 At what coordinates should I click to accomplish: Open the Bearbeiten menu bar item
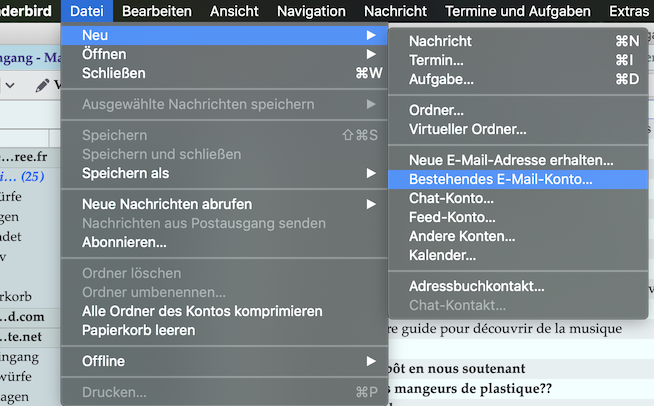click(x=165, y=11)
